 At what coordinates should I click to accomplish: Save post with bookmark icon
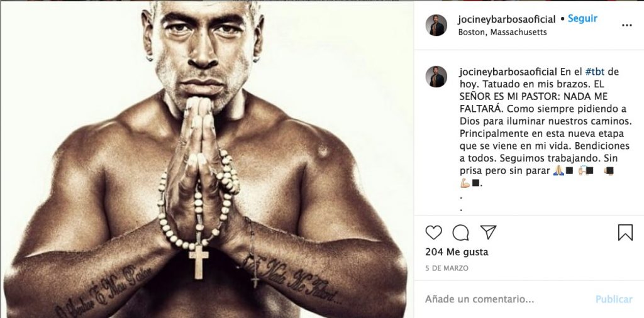click(x=625, y=233)
